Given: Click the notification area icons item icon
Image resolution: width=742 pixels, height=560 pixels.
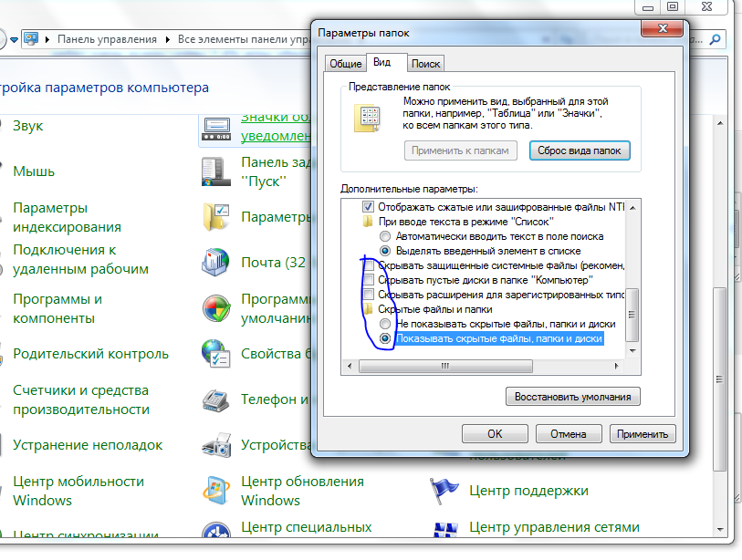Looking at the screenshot, I should (216, 130).
